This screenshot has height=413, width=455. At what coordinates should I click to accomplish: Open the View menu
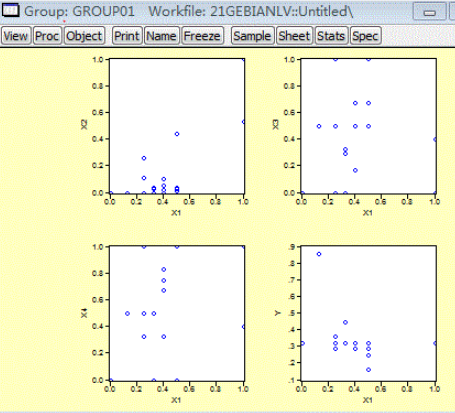point(16,36)
